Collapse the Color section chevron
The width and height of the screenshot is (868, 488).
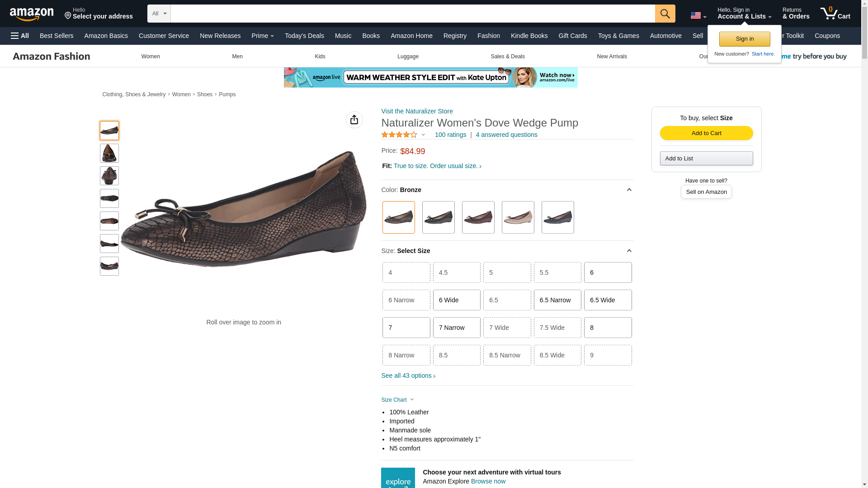(x=628, y=190)
